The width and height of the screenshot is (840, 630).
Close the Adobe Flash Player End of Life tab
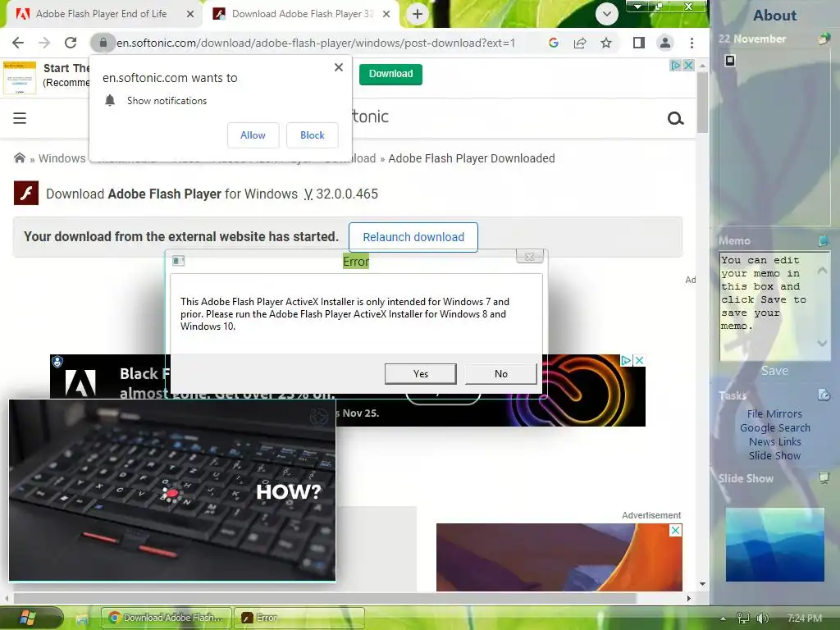tap(189, 14)
